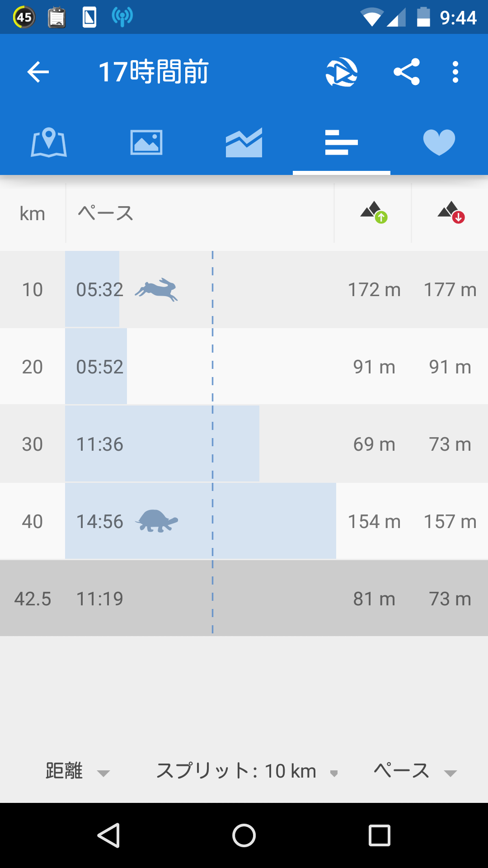Viewport: 488px width, 868px height.
Task: Expand the bottom ペース dropdown
Action: point(415,771)
